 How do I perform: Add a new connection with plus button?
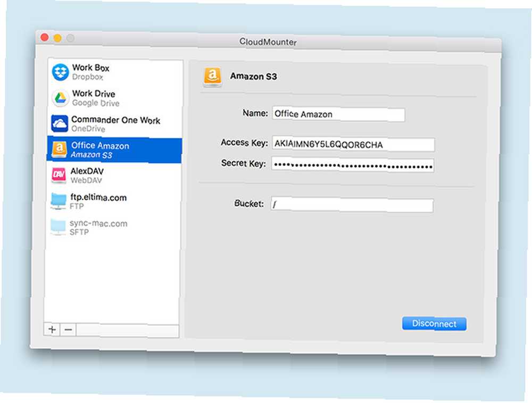click(52, 329)
